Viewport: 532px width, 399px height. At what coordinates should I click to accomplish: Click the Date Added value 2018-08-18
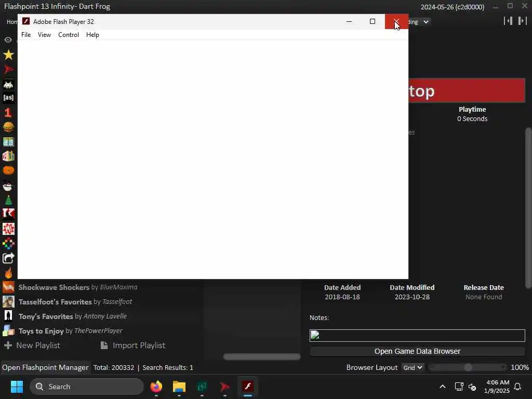[342, 297]
